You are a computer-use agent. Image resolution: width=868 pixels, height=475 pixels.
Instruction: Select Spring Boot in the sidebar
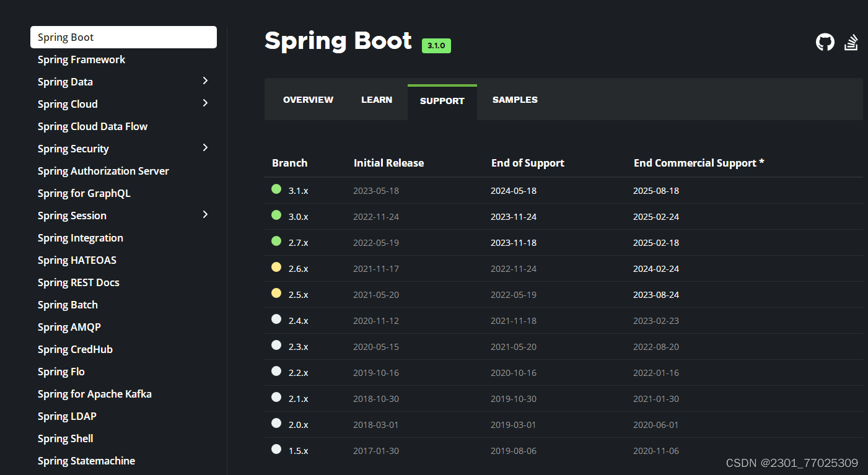[123, 37]
